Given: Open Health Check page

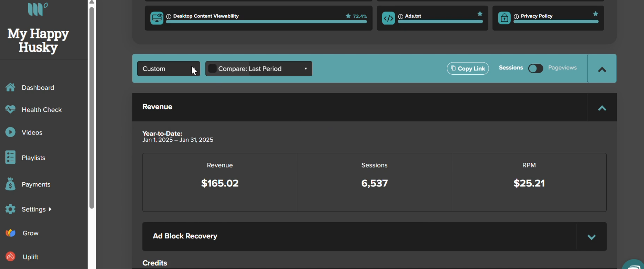Looking at the screenshot, I should point(42,110).
